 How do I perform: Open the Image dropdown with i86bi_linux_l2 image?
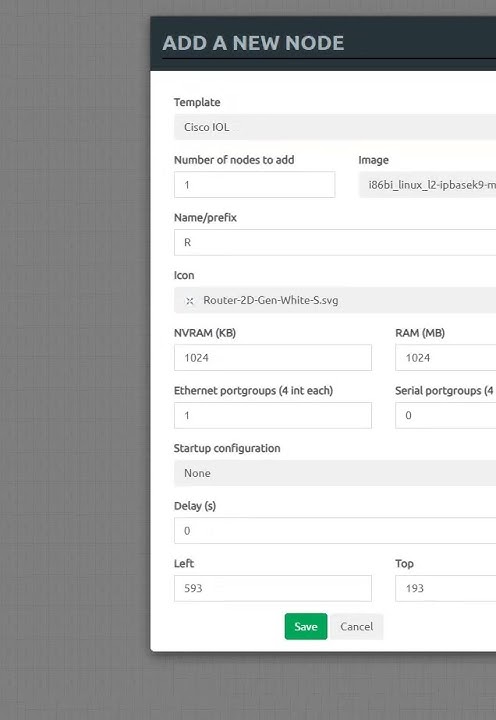(x=427, y=185)
